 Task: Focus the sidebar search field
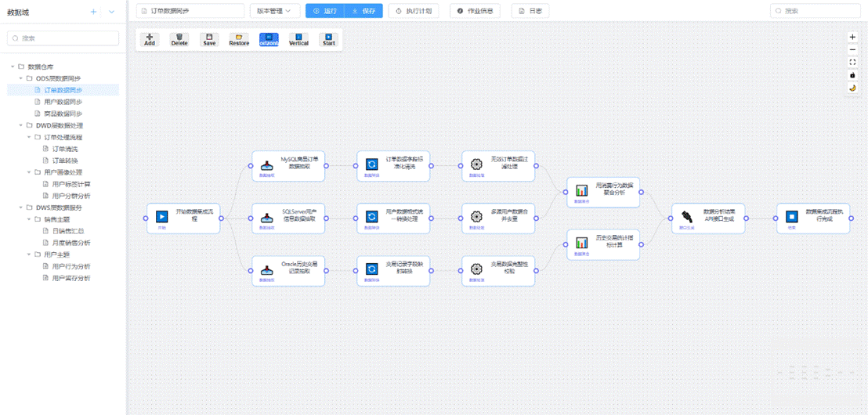[63, 38]
